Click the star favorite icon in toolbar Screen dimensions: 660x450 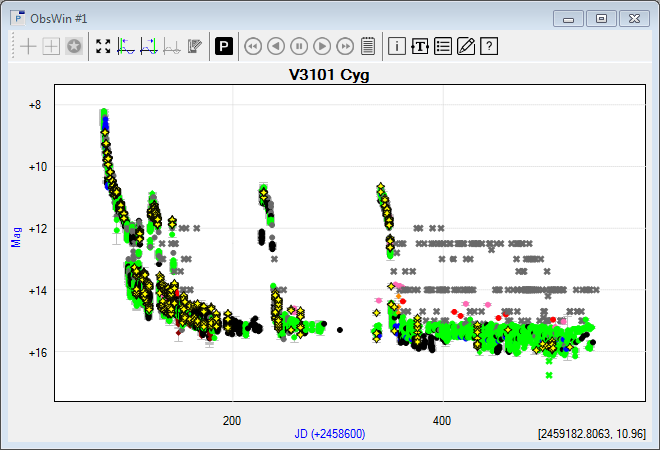tap(73, 46)
